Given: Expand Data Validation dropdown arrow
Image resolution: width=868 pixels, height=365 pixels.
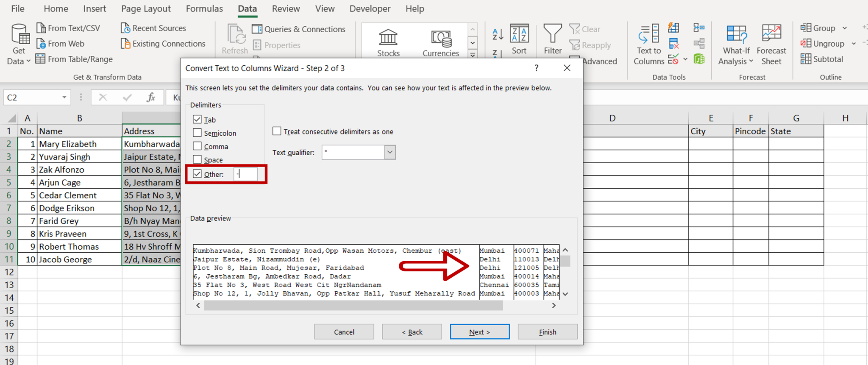Looking at the screenshot, I should click(685, 59).
